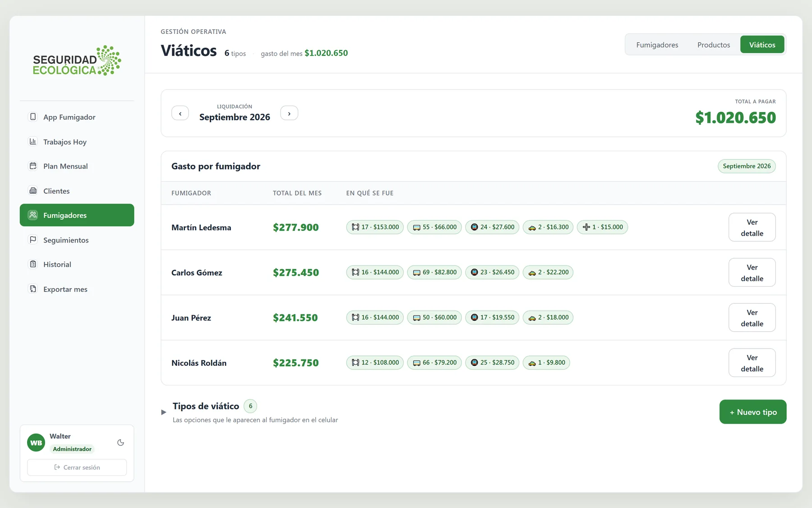The width and height of the screenshot is (812, 508).
Task: Click Carlos Gómez's total $275.450
Action: 295,273
